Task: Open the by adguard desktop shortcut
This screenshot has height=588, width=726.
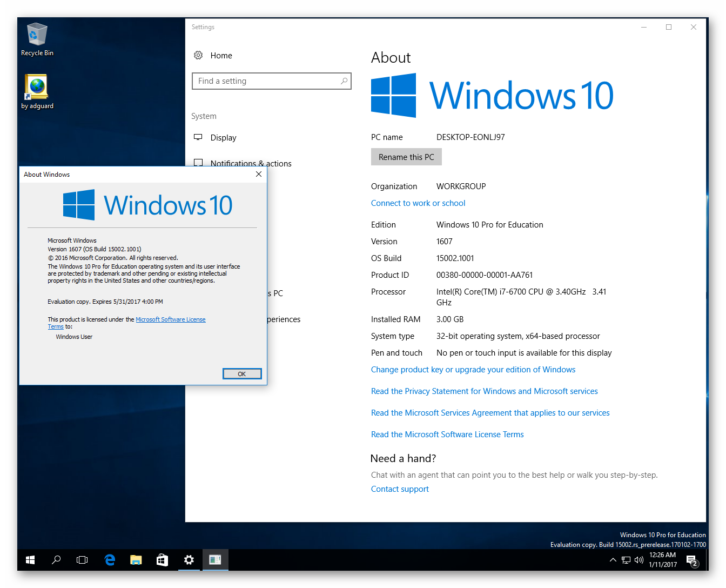Action: pyautogui.click(x=37, y=91)
